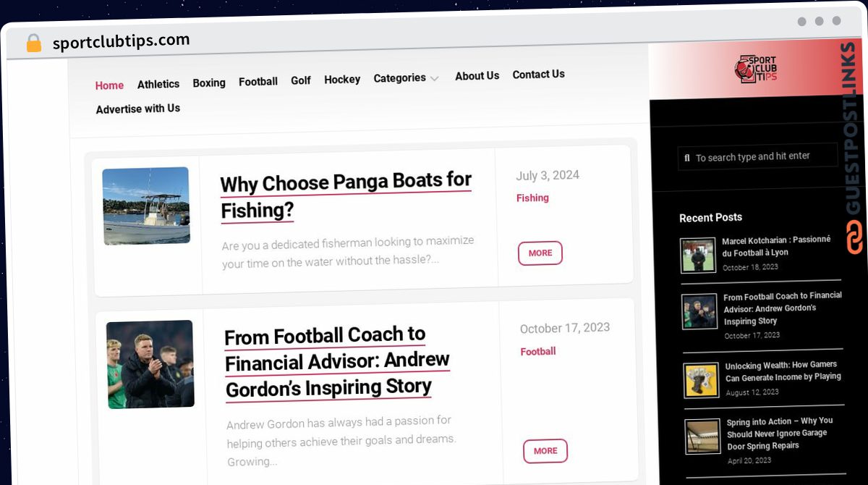Select the Athletics menu item

158,84
